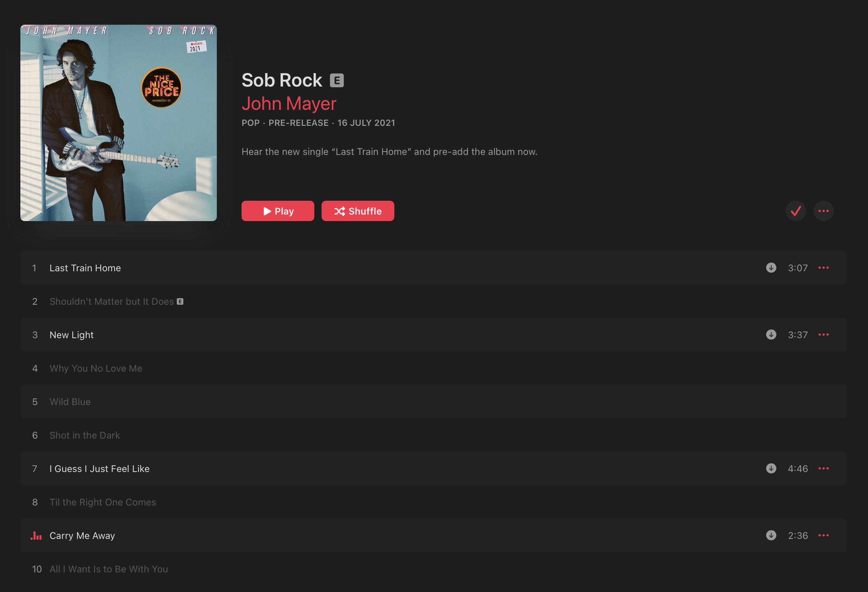Select track Wild Blue
Screen dimensions: 868x592
point(433,401)
